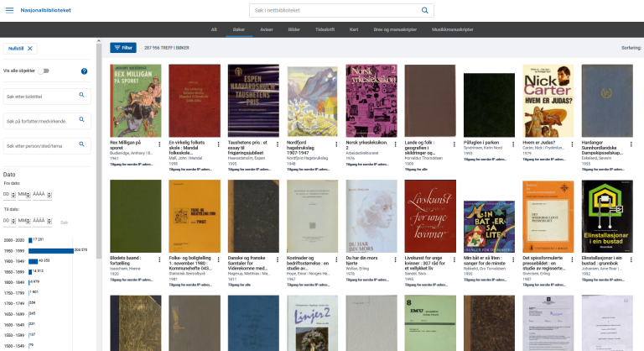This screenshot has height=351, width=644.
Task: Click the 1800 - 1849 date range label
Action: point(14,282)
